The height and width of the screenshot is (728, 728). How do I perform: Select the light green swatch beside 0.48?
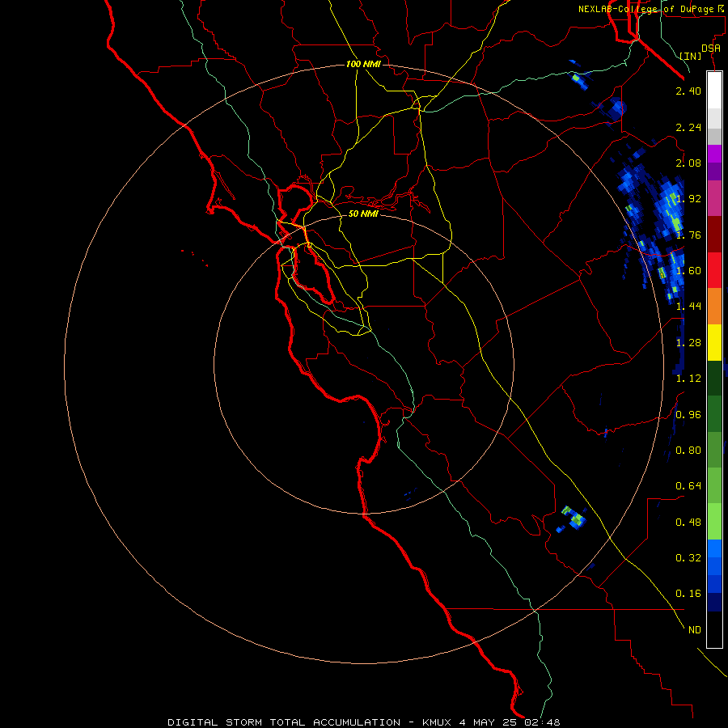coord(714,522)
